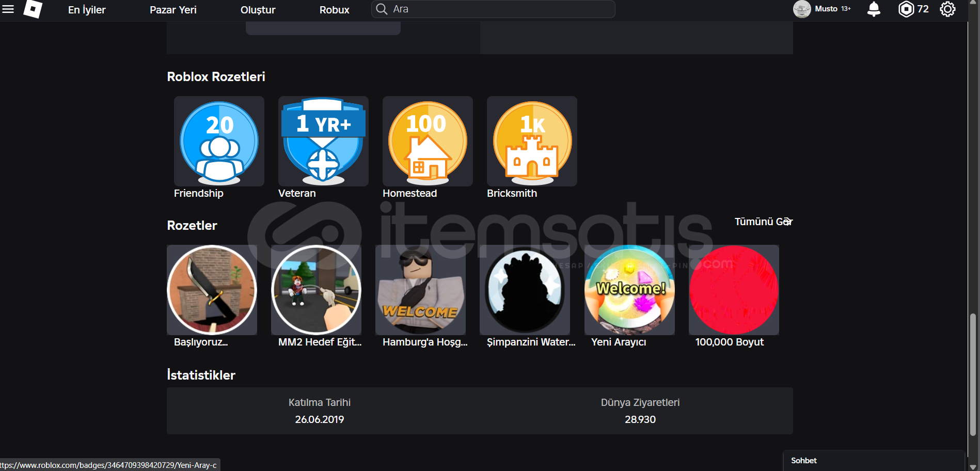Viewport: 980px width, 471px height.
Task: Open the Başlıyoruz knife badge thumbnail
Action: coord(212,290)
